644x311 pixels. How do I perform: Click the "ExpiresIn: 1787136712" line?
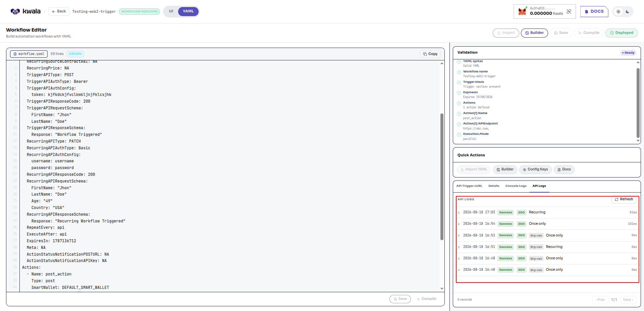[x=51, y=241]
